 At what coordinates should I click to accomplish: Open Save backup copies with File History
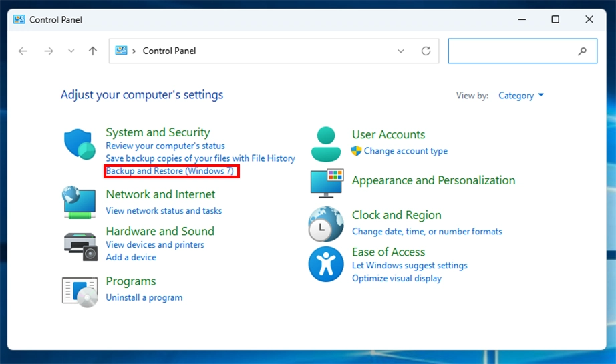coord(200,158)
